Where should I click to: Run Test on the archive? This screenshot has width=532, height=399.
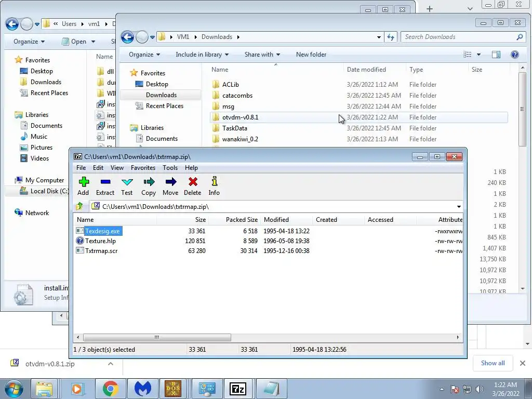(x=127, y=186)
